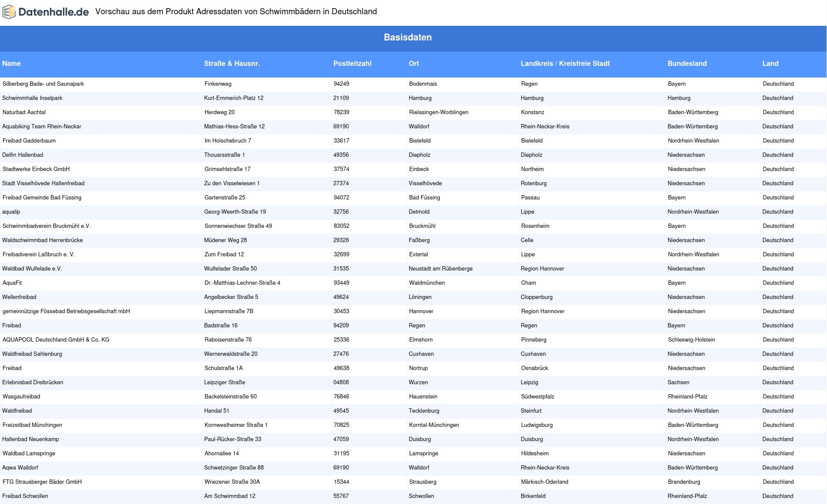The height and width of the screenshot is (504, 827).
Task: Select Aquabiking Team Rhein-Neckar row name
Action: click(42, 127)
